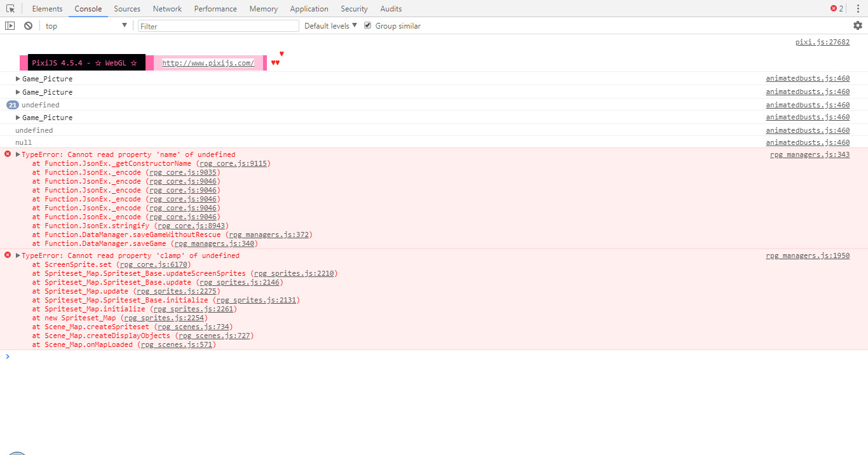The height and width of the screenshot is (455, 868).
Task: Collapse the 'clamp' of undefined TypeError
Action: [x=18, y=255]
